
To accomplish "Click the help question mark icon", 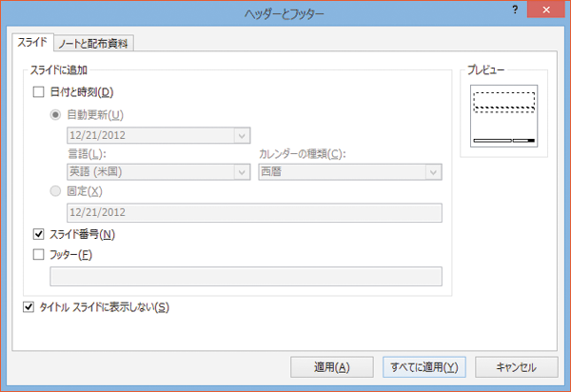I will [x=515, y=10].
